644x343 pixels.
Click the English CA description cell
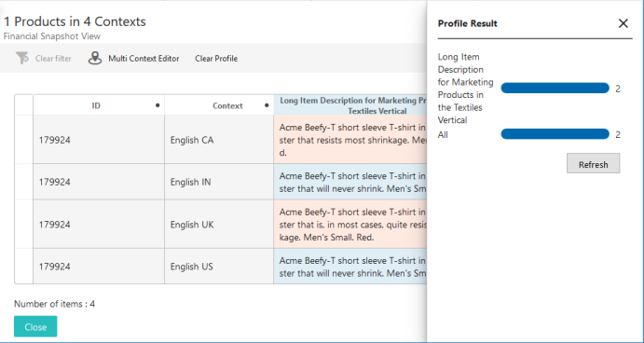pos(350,140)
